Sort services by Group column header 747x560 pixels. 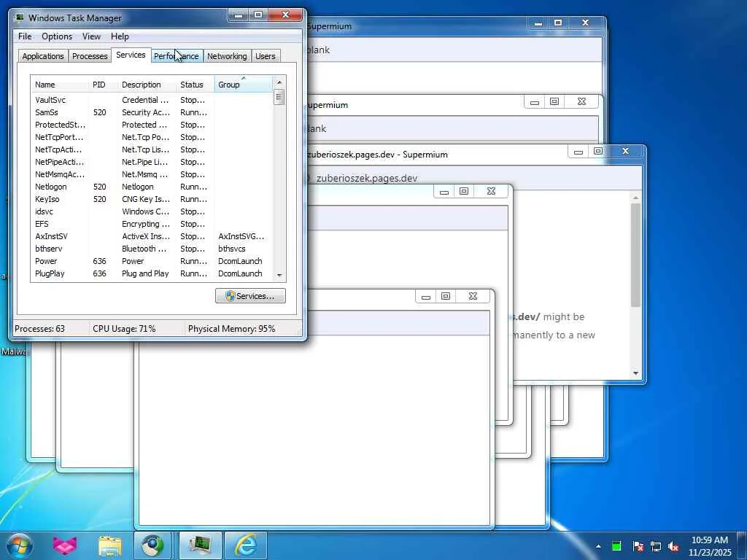pos(244,85)
